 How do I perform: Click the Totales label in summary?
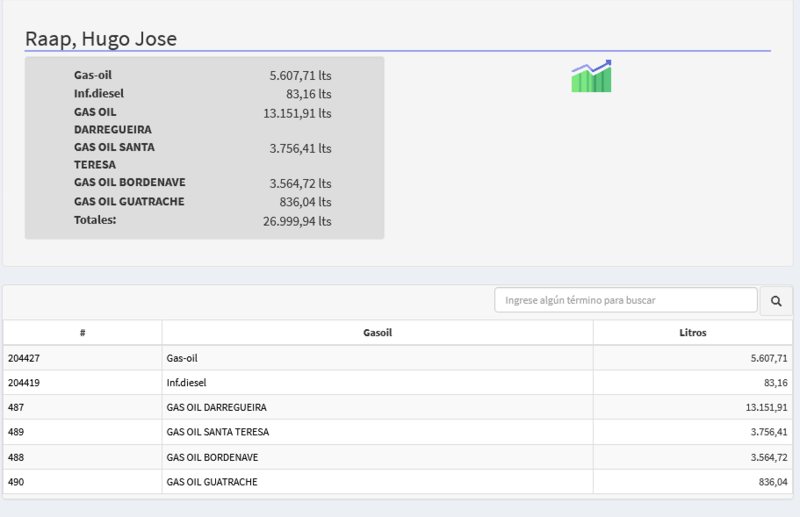[95, 219]
